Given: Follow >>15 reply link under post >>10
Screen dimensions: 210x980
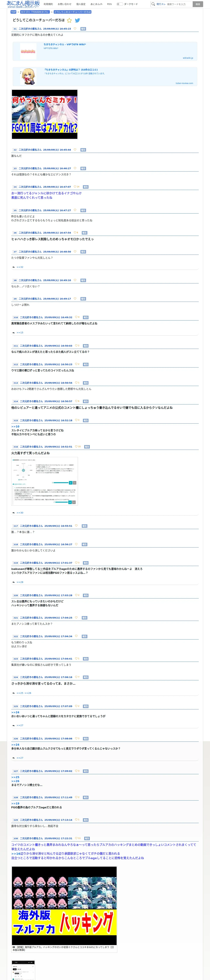Looking at the screenshot, I should click(x=20, y=333).
